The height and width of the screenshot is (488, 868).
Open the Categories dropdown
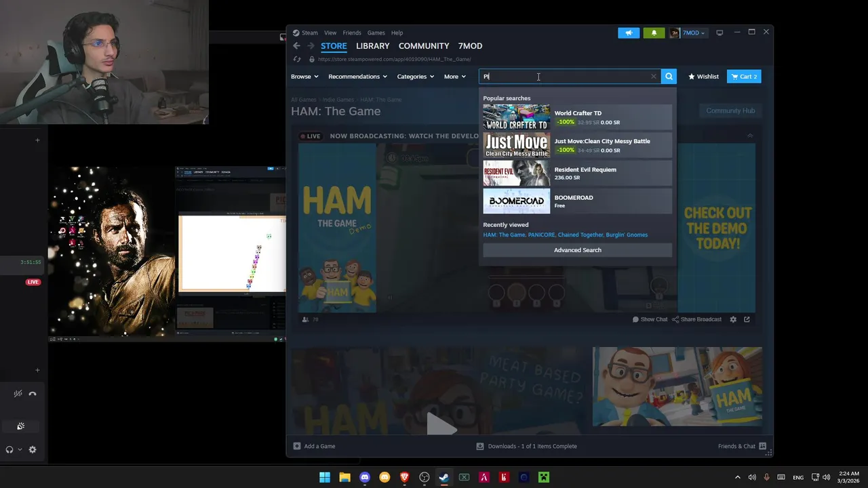(415, 77)
